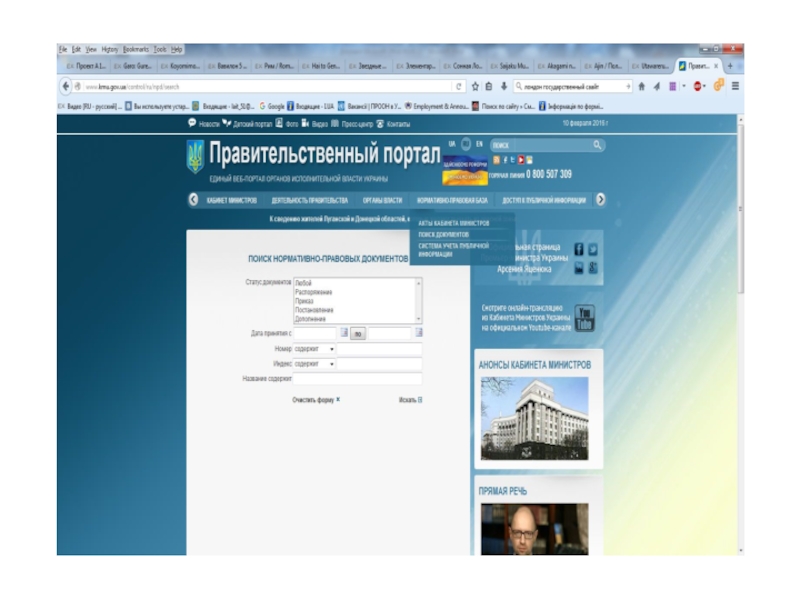Click the 'по' button between dates
The image size is (800, 600).
358,334
